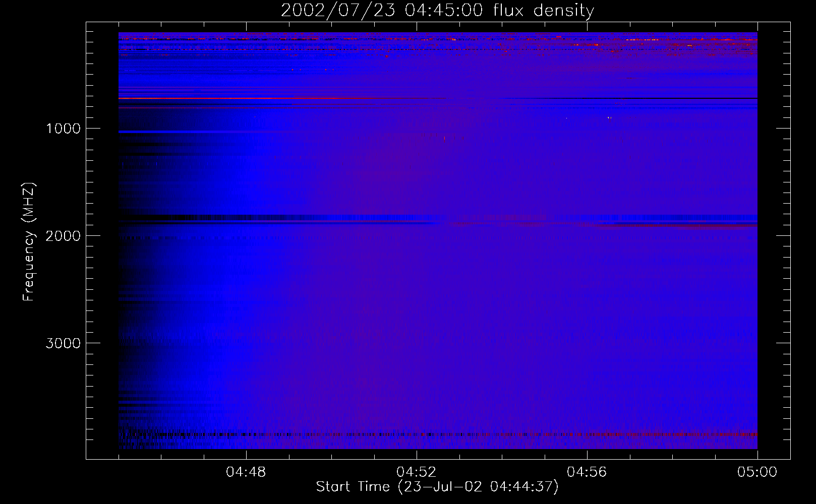Select the 'Start Time (23-Jul-02 04:44:37)' axis label
This screenshot has width=816, height=504.
(x=437, y=487)
